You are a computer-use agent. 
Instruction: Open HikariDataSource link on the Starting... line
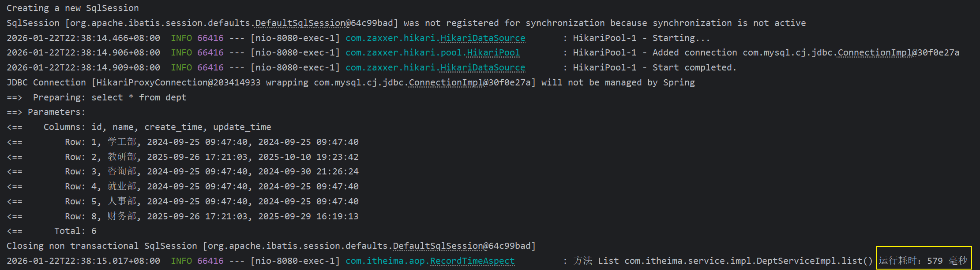click(x=483, y=38)
